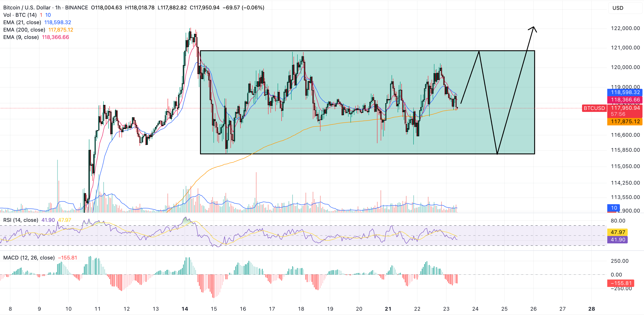Click the 114,250.00 price axis label

pos(625,183)
